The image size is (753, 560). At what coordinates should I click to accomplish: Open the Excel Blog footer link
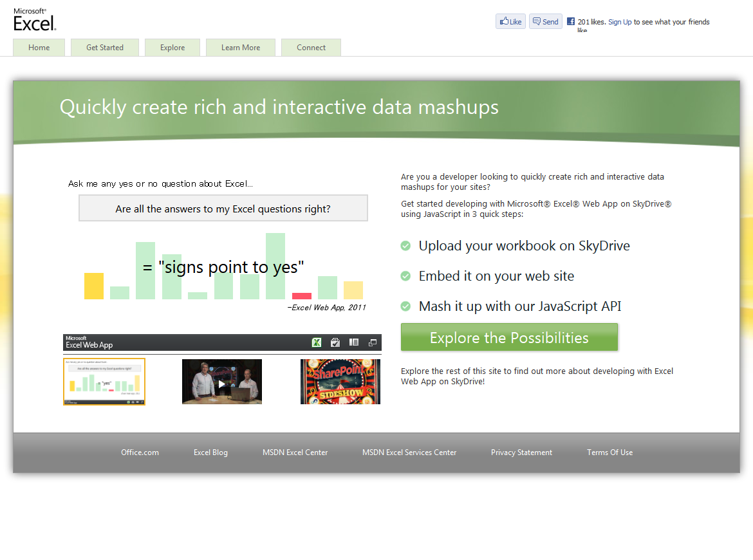tap(211, 453)
